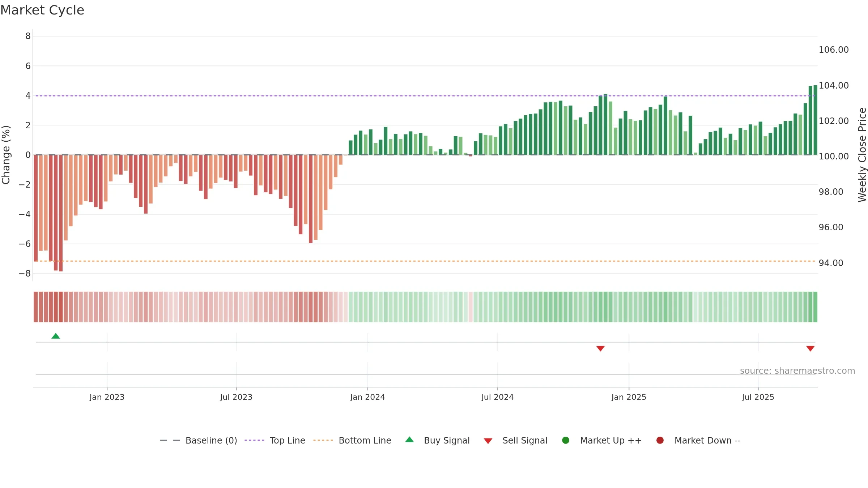Click the purple Top Line dotted swatch
868x488 pixels.
(x=255, y=440)
